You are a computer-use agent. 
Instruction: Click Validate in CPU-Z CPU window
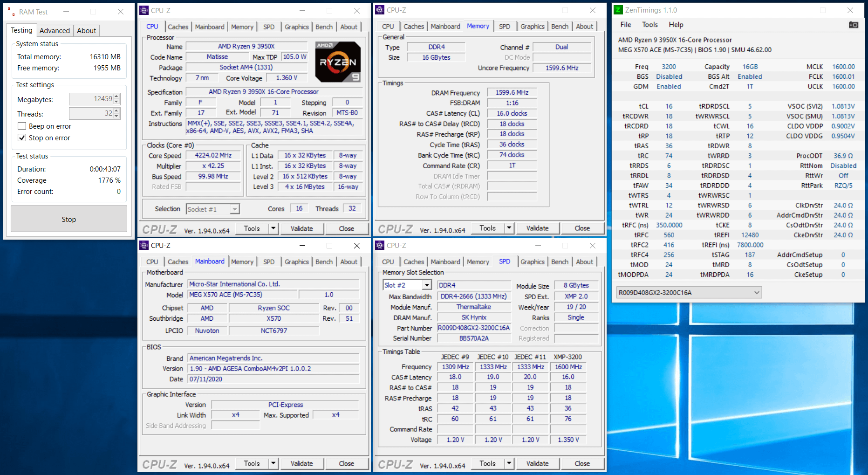click(x=302, y=228)
